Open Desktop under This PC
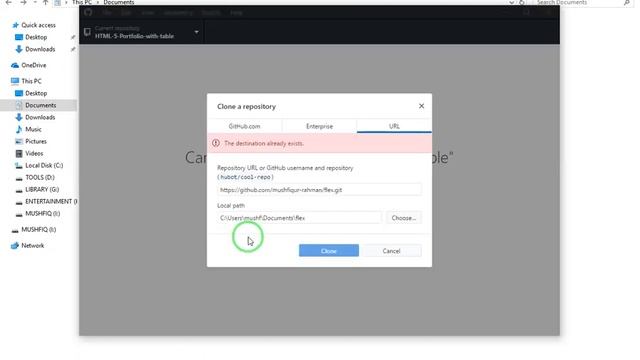Viewport: 640px width, 360px height. click(36, 93)
